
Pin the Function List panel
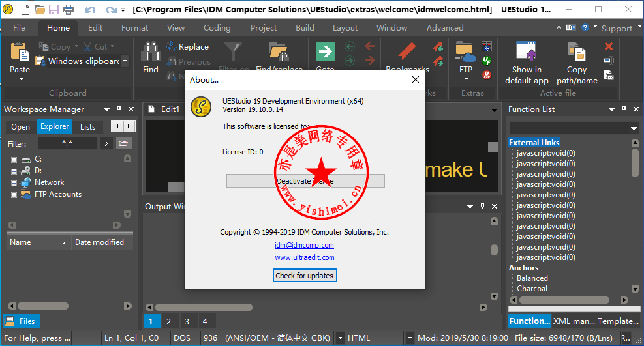click(624, 109)
